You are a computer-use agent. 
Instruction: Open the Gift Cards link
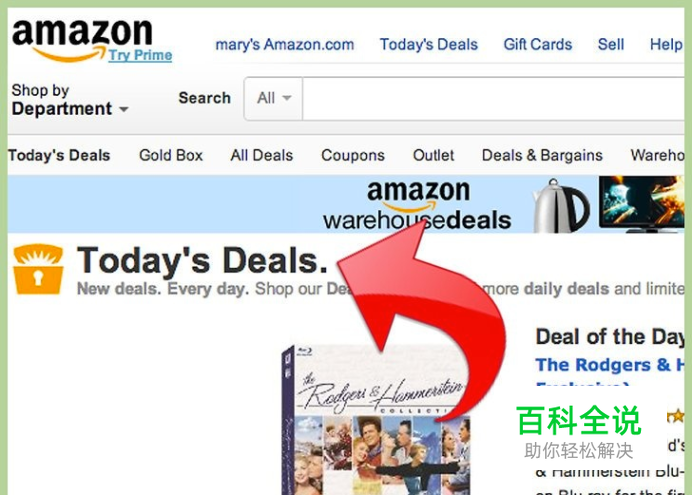(538, 45)
